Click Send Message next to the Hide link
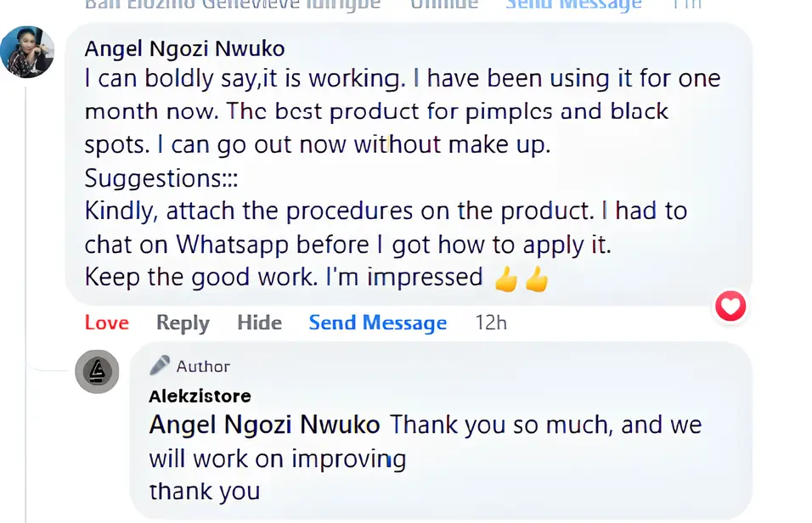Image resolution: width=812 pixels, height=523 pixels. 377,323
